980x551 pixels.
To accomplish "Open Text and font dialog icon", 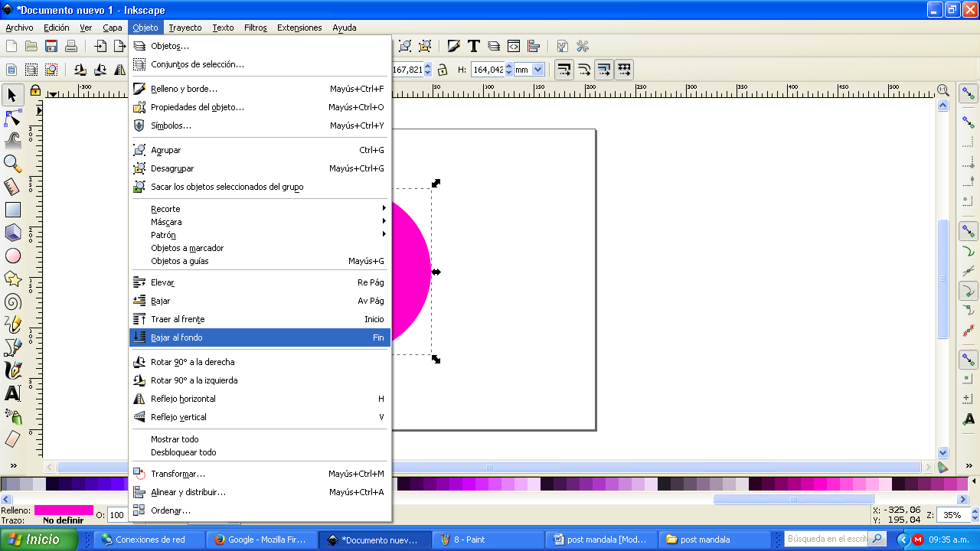I will (474, 47).
